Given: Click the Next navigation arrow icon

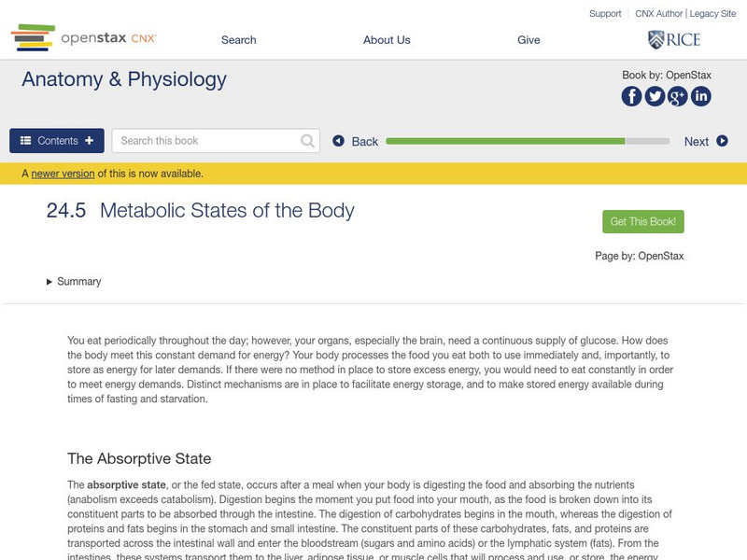Looking at the screenshot, I should coord(720,140).
